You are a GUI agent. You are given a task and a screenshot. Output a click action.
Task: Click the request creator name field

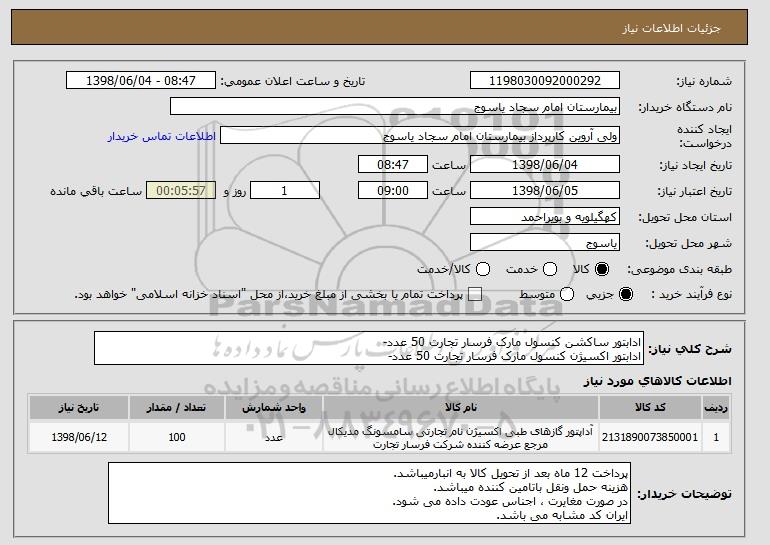point(420,136)
